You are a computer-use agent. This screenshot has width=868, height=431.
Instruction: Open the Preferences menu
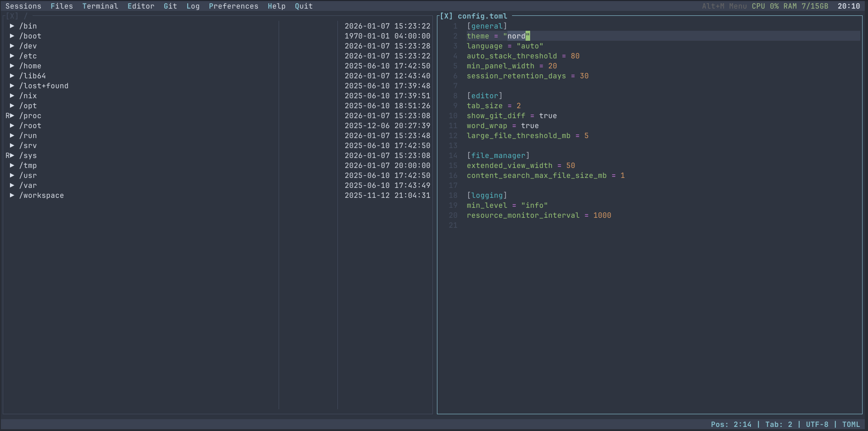[x=233, y=6]
